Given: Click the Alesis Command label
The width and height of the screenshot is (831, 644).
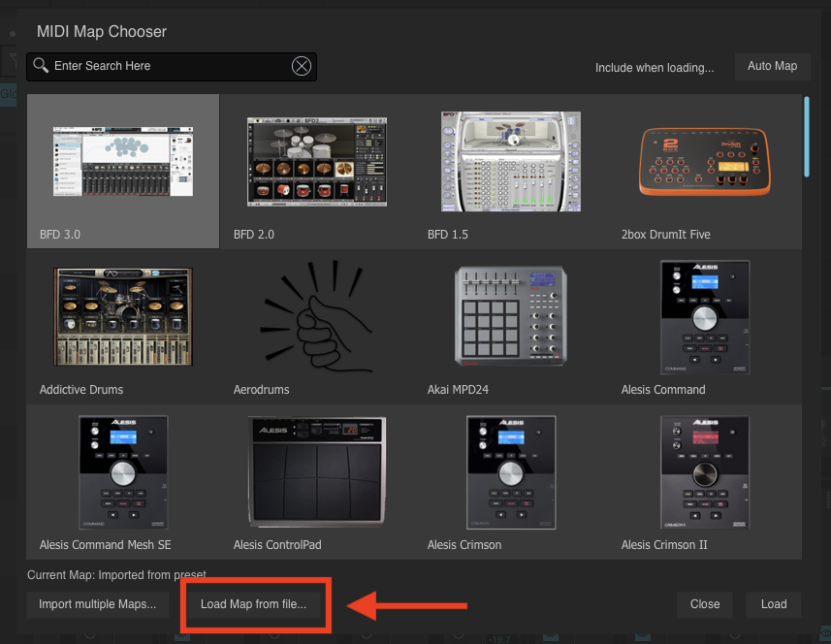Looking at the screenshot, I should (663, 390).
